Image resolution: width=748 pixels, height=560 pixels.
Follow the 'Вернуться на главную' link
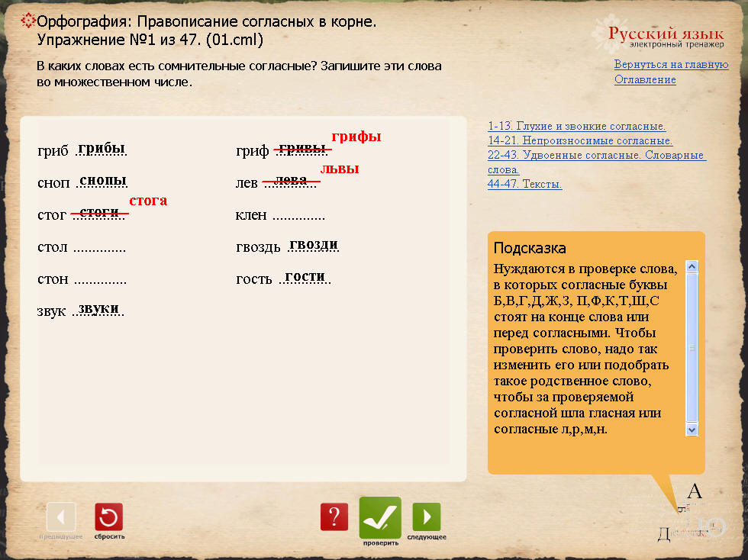[671, 65]
